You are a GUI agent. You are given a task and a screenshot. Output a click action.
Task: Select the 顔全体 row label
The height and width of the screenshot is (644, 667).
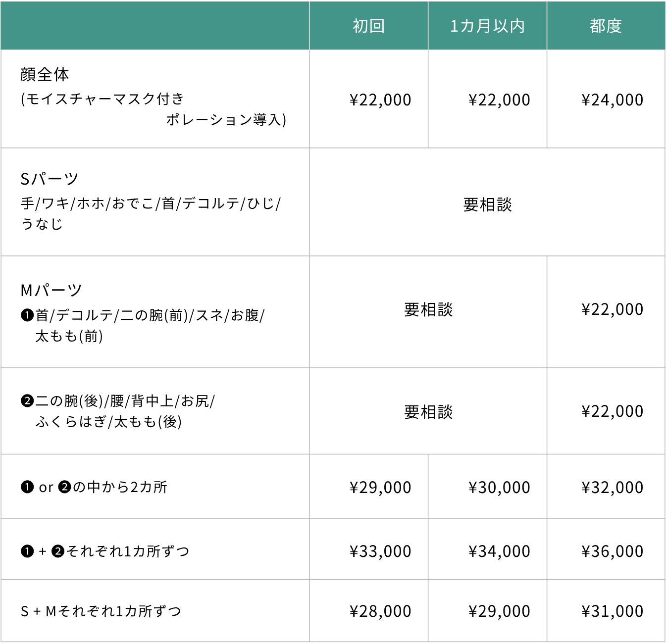45,74
